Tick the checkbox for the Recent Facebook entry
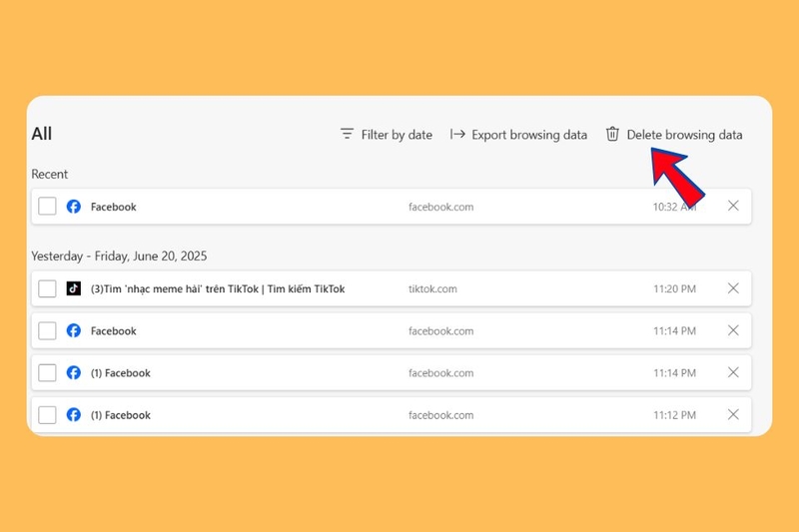Screen dimensions: 799x532 point(47,207)
